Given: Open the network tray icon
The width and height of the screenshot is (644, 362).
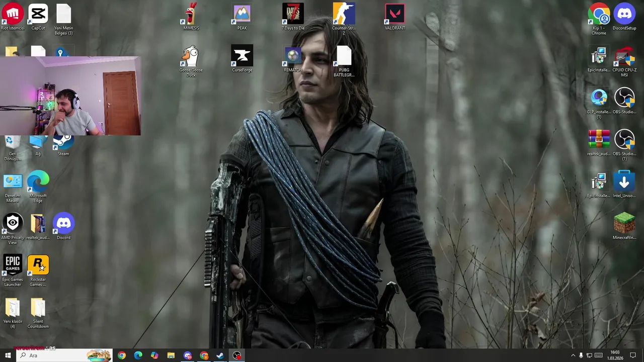Looking at the screenshot, I should [589, 355].
